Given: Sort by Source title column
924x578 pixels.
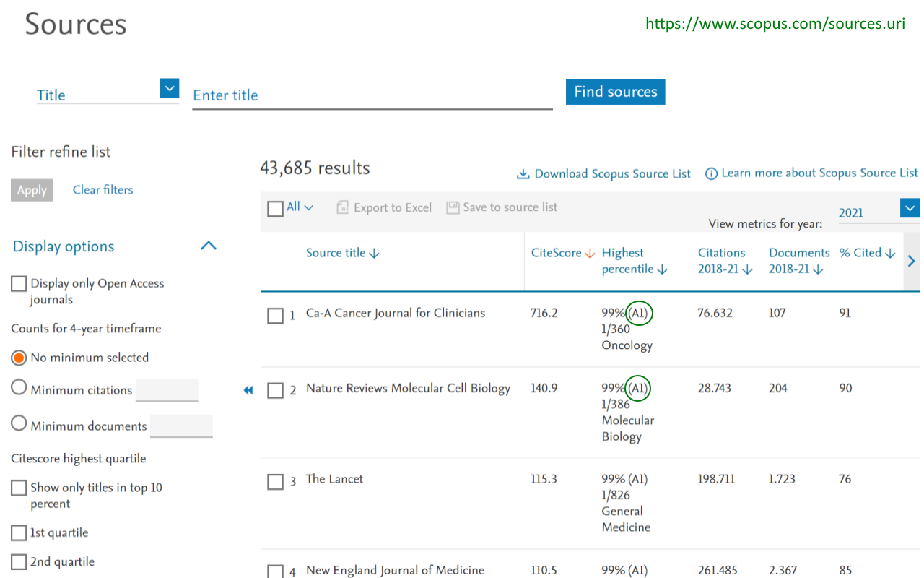Looking at the screenshot, I should [x=342, y=253].
